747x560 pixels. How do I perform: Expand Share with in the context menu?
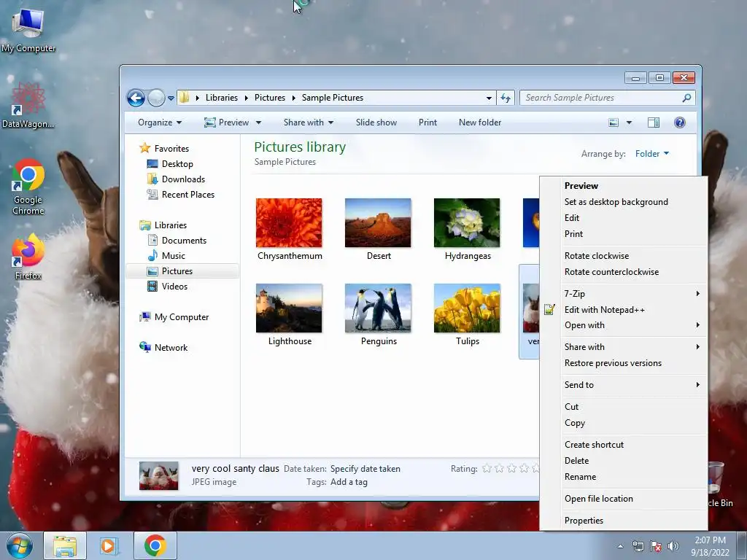pos(623,347)
